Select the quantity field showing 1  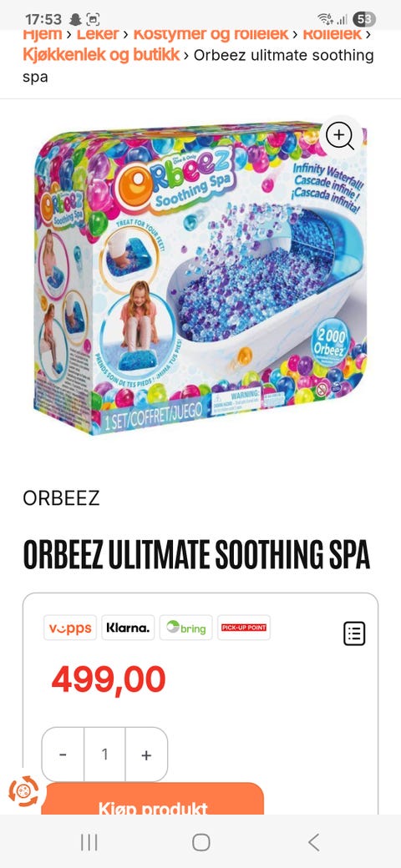tap(104, 754)
